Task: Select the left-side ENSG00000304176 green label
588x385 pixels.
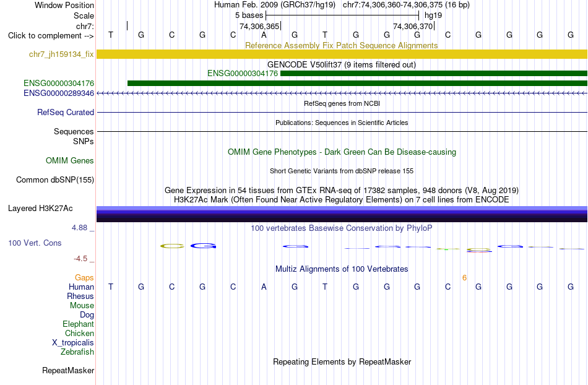Action: [59, 83]
